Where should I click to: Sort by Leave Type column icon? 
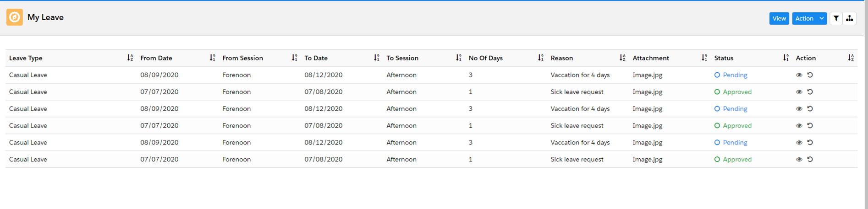(x=130, y=58)
